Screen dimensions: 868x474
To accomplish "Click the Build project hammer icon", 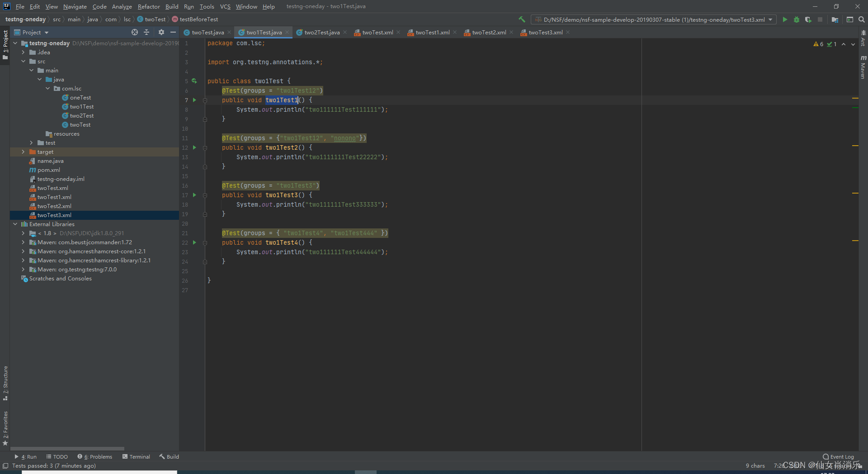I will click(522, 19).
